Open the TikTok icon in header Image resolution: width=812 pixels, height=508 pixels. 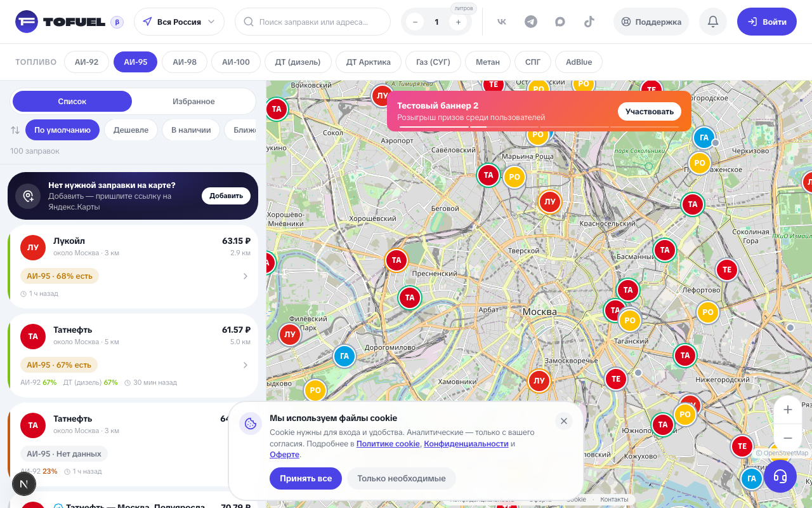click(x=589, y=22)
